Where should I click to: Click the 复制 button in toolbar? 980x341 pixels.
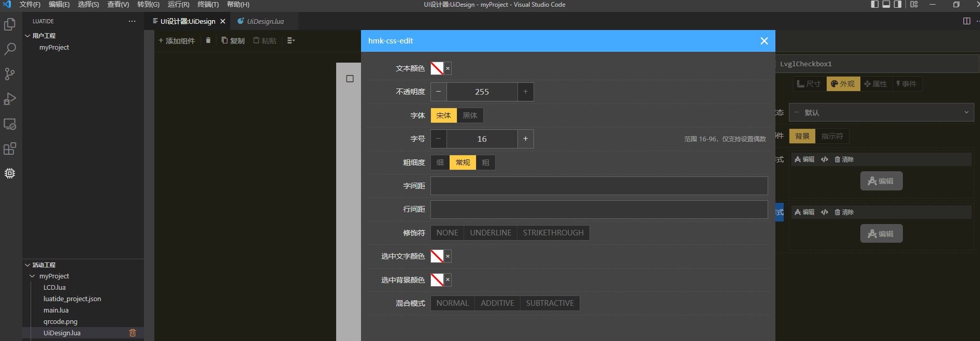pos(233,40)
